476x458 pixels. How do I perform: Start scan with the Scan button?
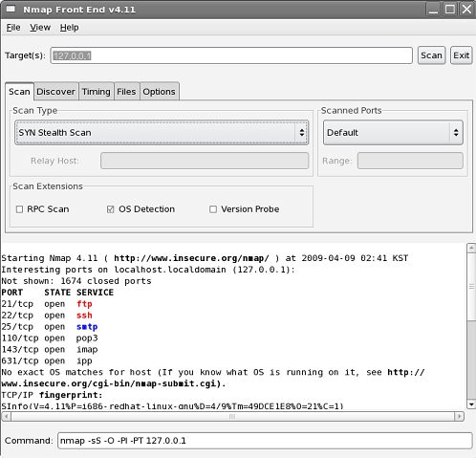(431, 55)
